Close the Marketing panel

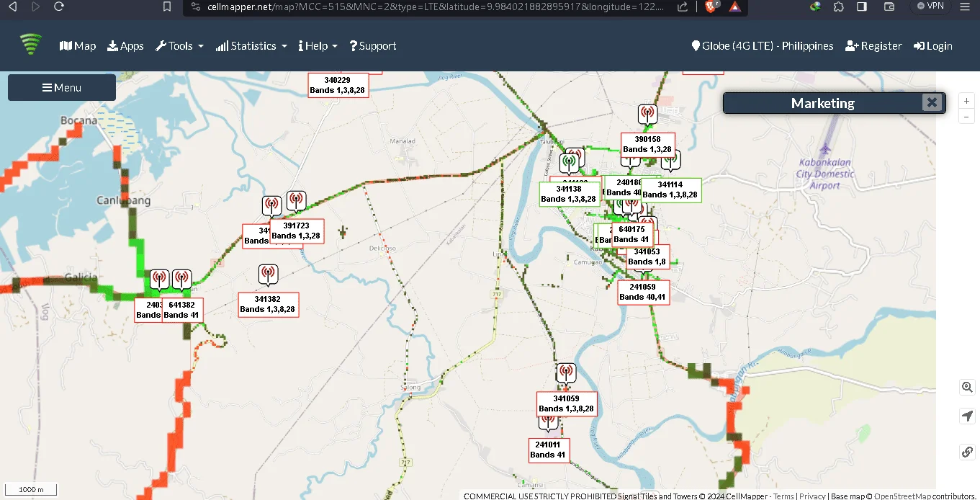[932, 102]
